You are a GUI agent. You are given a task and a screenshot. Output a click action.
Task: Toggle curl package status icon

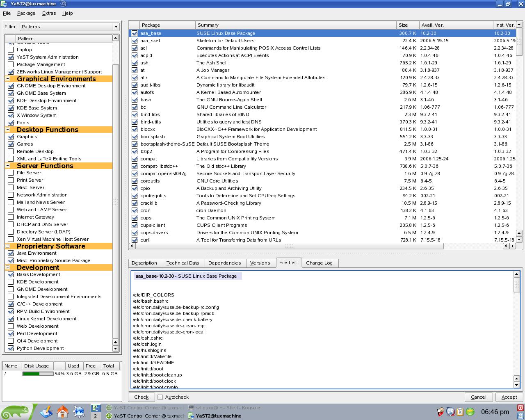tap(135, 240)
